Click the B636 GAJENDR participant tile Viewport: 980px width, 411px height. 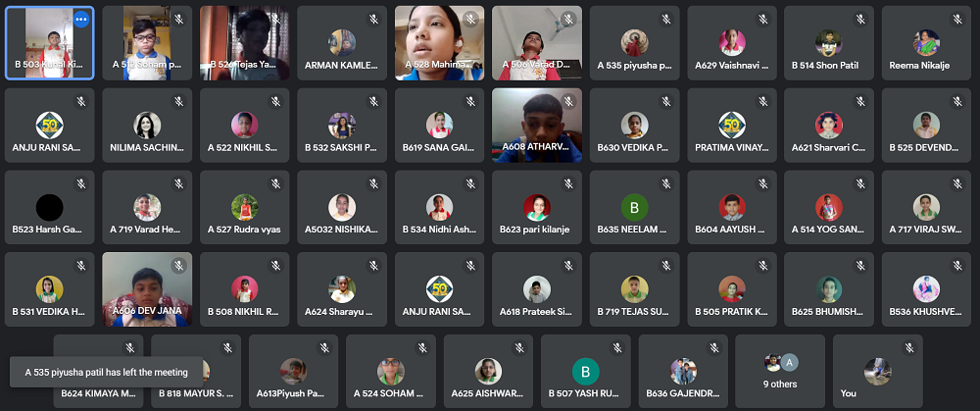click(x=683, y=371)
